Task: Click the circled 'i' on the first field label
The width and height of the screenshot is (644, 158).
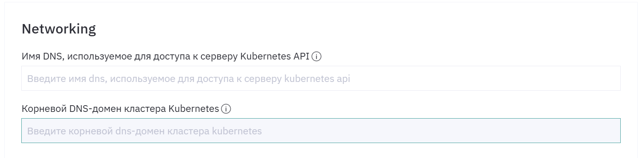Action: (x=316, y=57)
